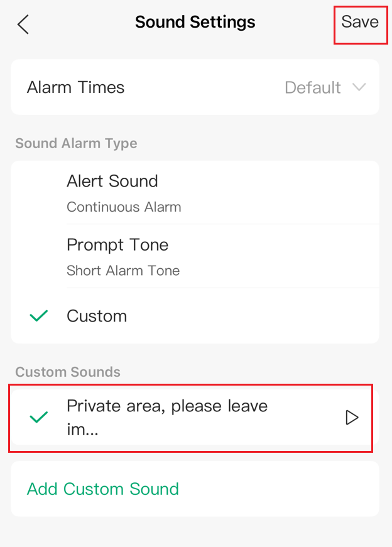The height and width of the screenshot is (547, 392).
Task: Select the Custom alarm type label
Action: [97, 316]
